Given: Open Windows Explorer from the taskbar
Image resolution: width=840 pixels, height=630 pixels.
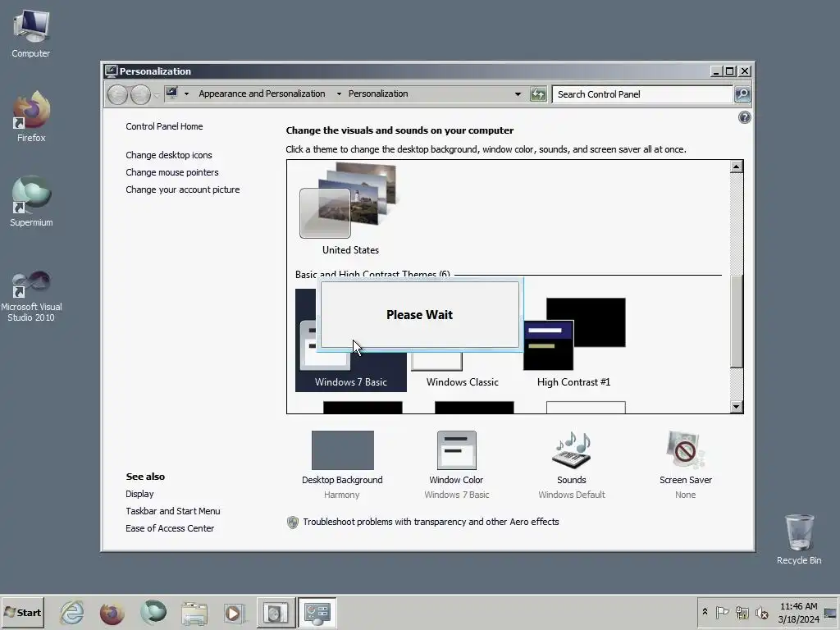Looking at the screenshot, I should point(194,612).
